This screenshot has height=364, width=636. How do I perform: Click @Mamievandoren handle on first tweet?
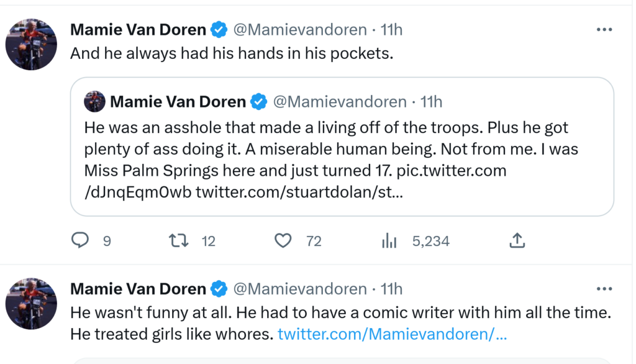(x=299, y=29)
